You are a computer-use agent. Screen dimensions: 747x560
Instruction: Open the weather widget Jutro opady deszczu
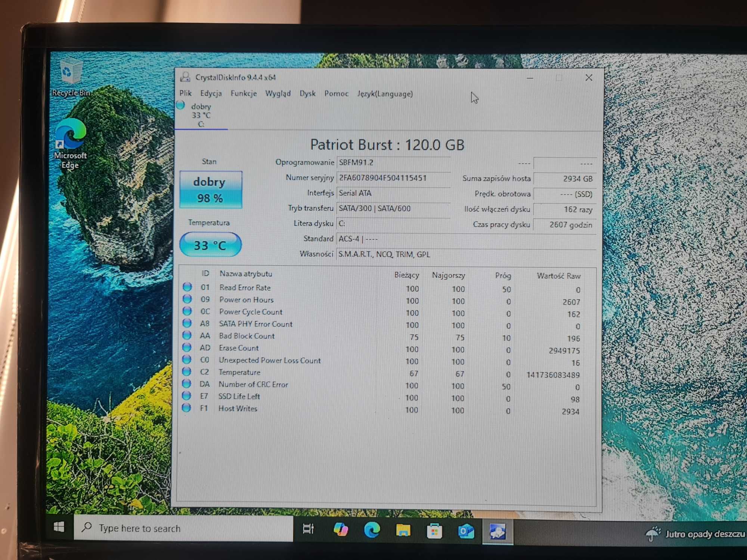point(695,534)
